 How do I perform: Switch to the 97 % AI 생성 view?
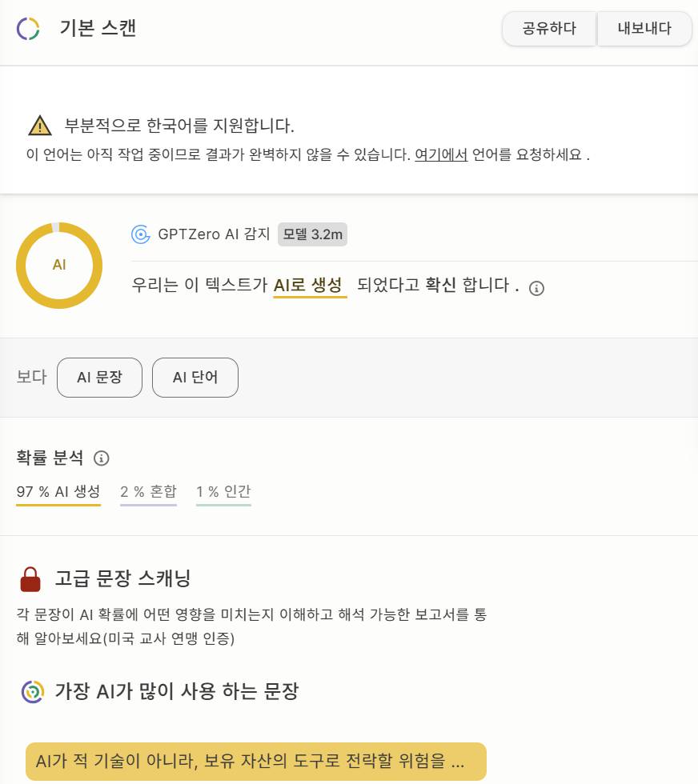[x=58, y=491]
